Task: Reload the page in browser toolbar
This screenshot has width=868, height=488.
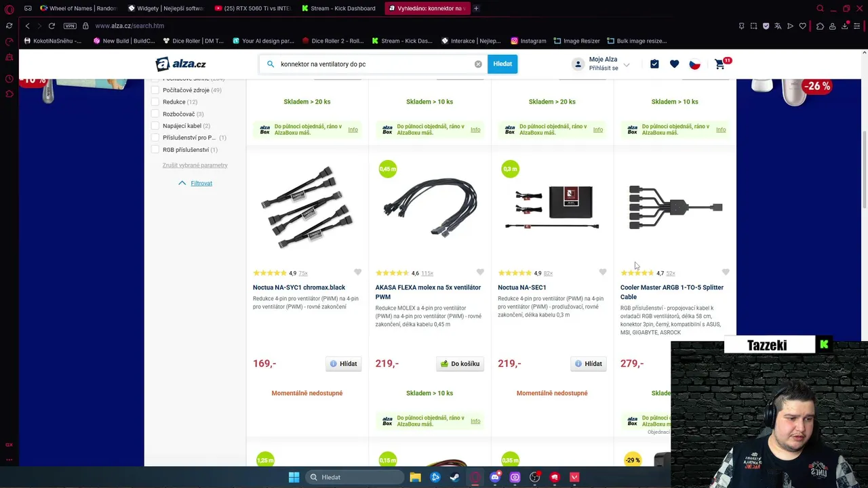Action: point(52,26)
